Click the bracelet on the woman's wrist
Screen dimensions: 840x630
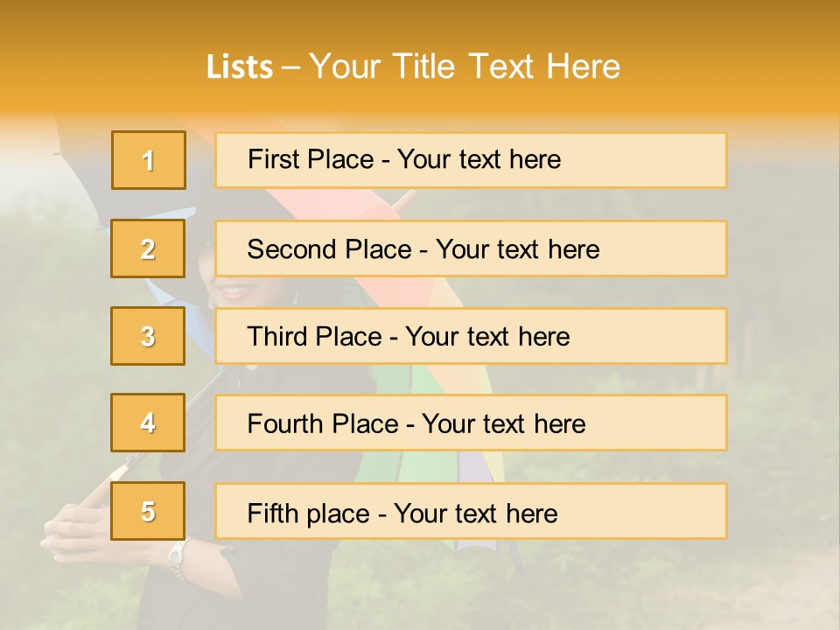178,555
